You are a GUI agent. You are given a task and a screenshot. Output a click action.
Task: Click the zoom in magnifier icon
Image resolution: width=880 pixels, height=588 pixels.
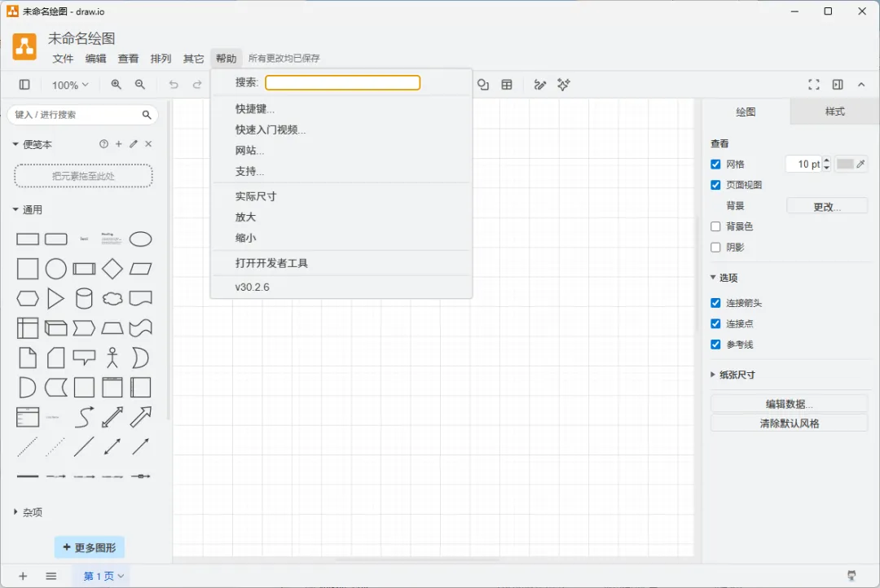[117, 85]
